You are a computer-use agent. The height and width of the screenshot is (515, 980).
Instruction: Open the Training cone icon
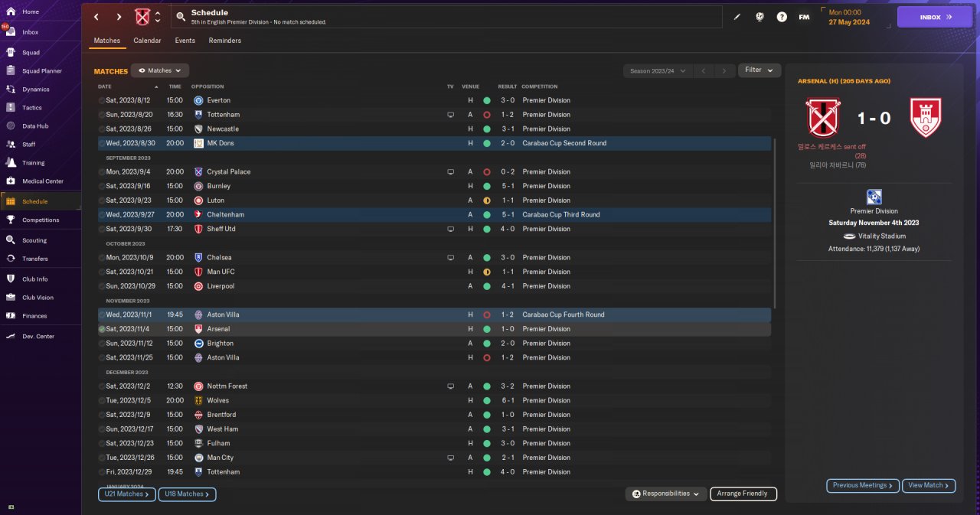tap(11, 163)
